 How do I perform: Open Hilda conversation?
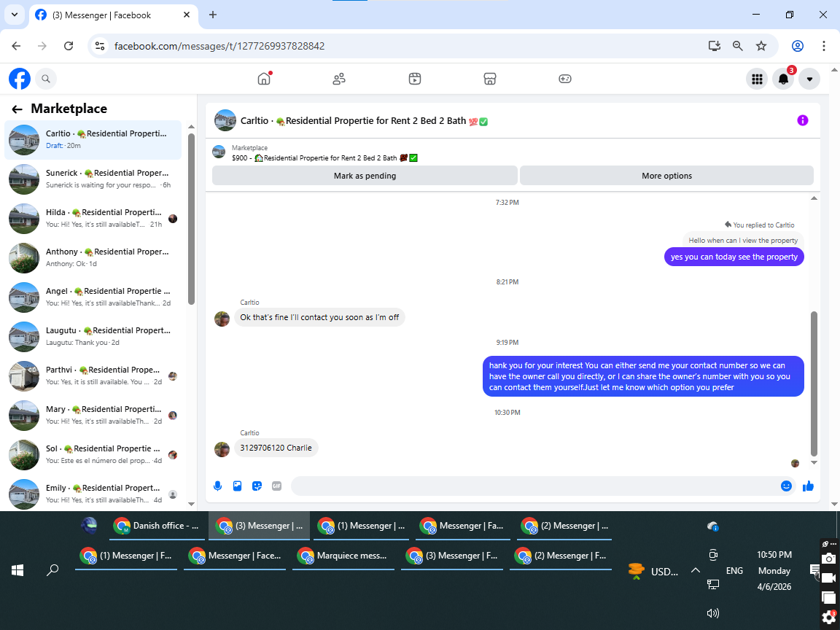click(x=93, y=219)
